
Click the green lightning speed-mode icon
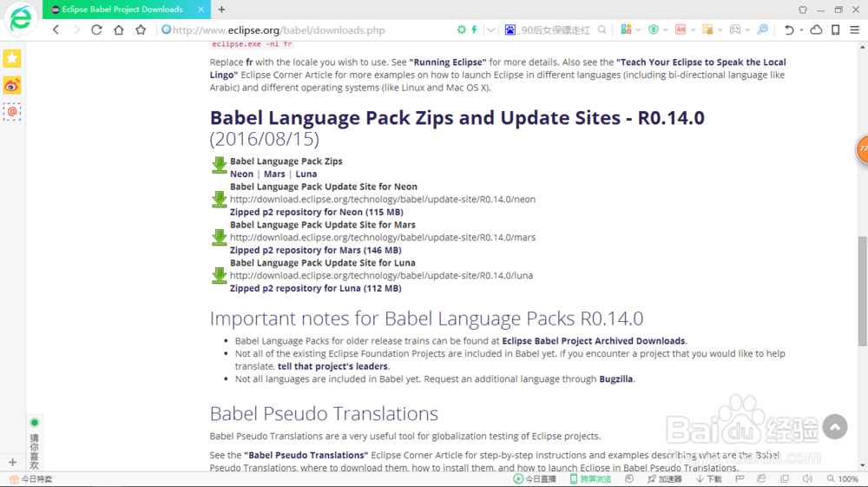pyautogui.click(x=475, y=30)
